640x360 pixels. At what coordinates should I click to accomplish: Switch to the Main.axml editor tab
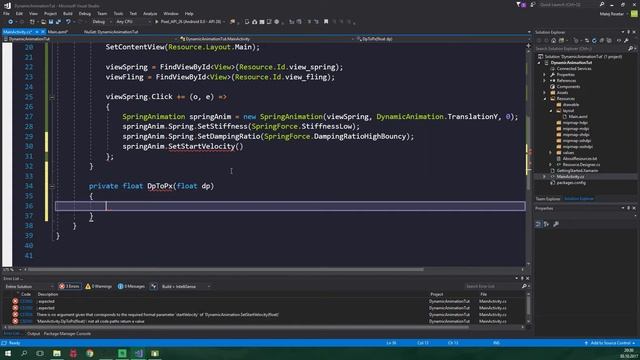[58, 31]
